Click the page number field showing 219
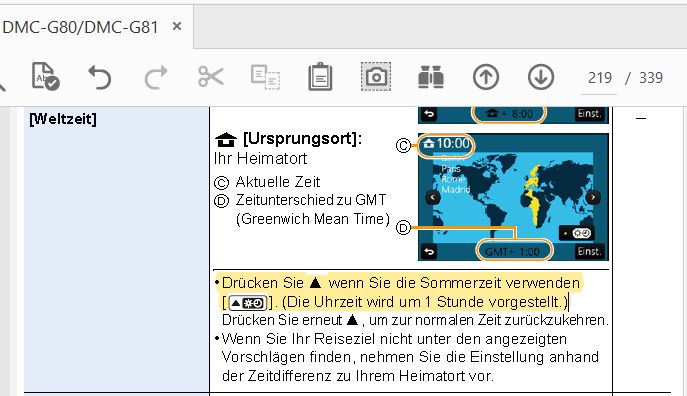This screenshot has width=687, height=396. pyautogui.click(x=599, y=78)
